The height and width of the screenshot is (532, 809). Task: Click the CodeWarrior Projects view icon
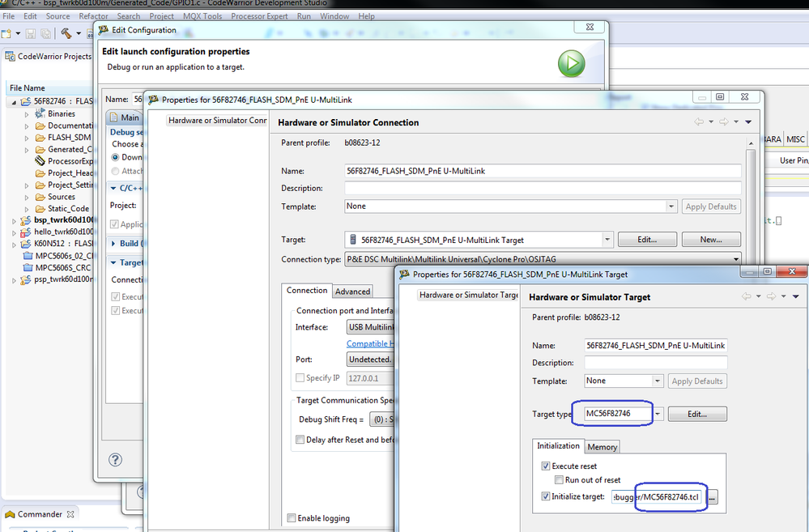[11, 56]
